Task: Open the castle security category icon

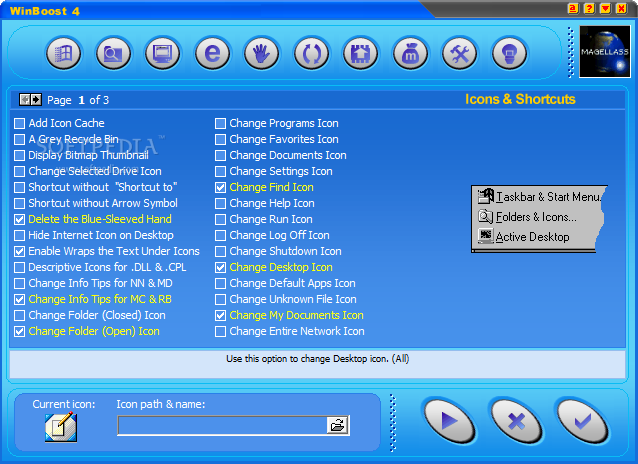Action: (361, 53)
